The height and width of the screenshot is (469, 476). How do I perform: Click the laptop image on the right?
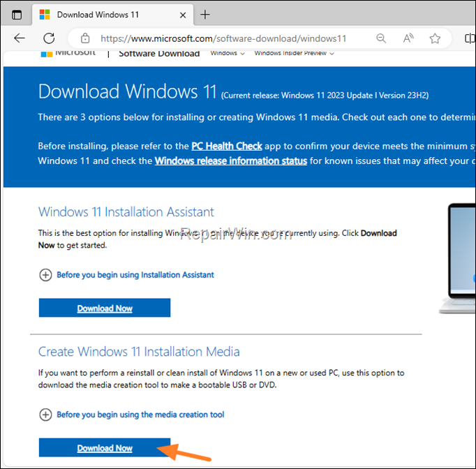pyautogui.click(x=458, y=258)
